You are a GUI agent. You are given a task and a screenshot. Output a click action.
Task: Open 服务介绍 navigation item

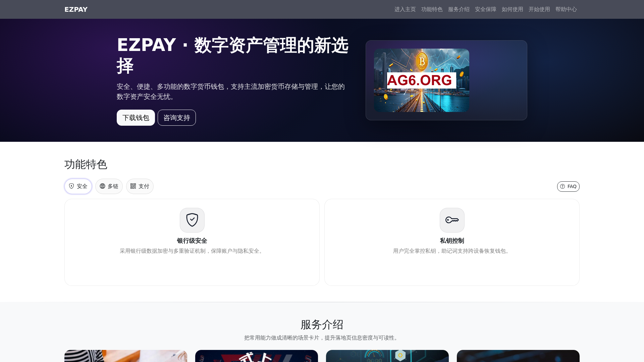(x=459, y=9)
